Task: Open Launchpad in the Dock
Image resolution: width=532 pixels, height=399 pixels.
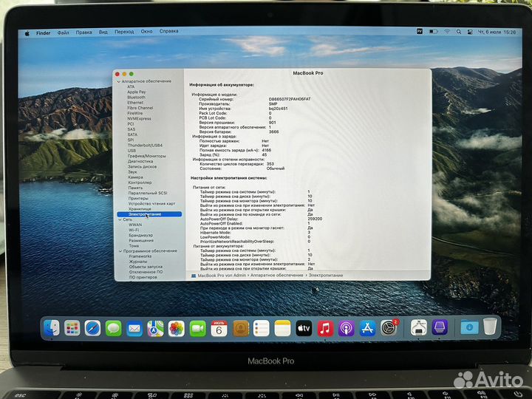Action: [72, 328]
